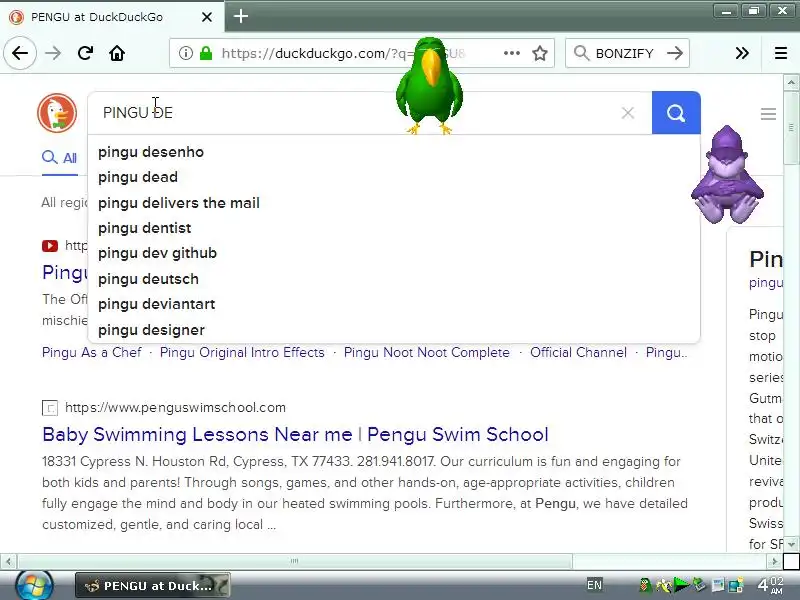The width and height of the screenshot is (800, 600).
Task: Open Pingu As a Chef link
Action: click(x=92, y=353)
